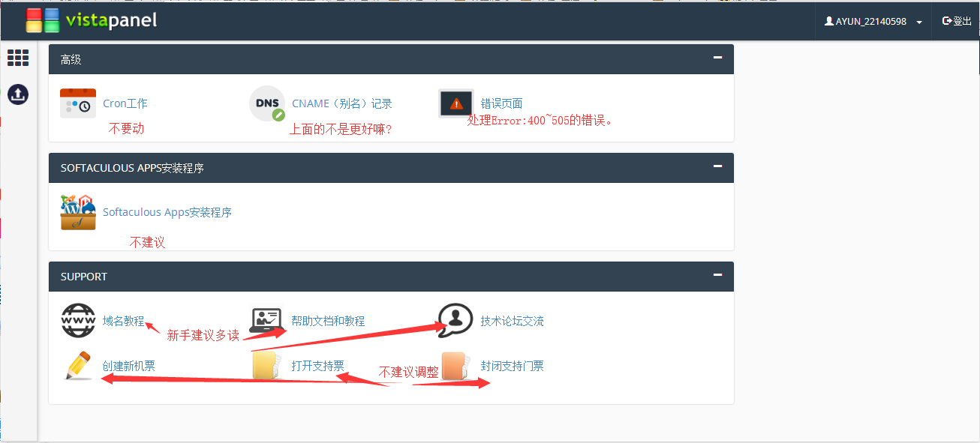The width and height of the screenshot is (980, 443).
Task: Open the yellow folder 打开支持票 icon
Action: coord(267,366)
